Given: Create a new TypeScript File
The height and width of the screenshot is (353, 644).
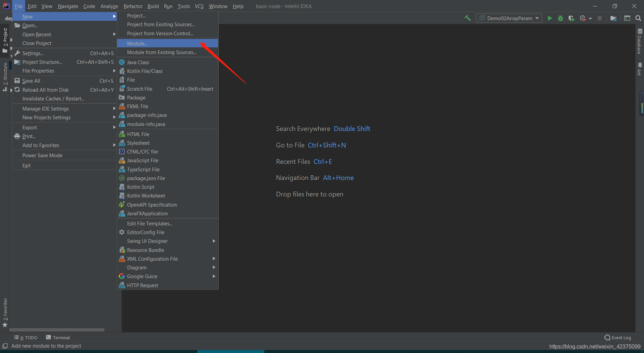Looking at the screenshot, I should 167,170.
